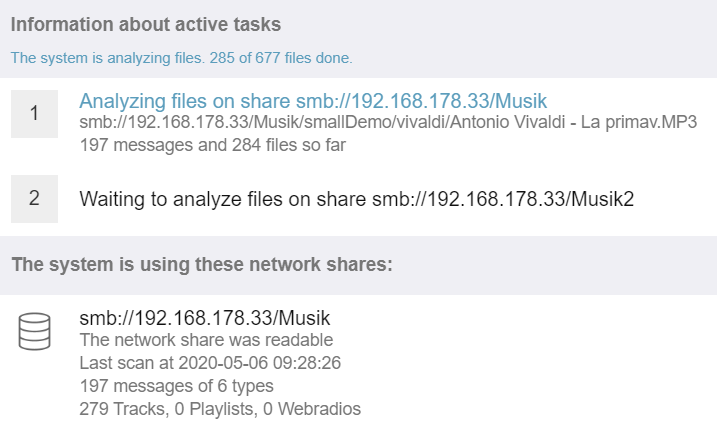Click '197 messages and 284 files so far'
The width and height of the screenshot is (717, 428).
(x=213, y=145)
